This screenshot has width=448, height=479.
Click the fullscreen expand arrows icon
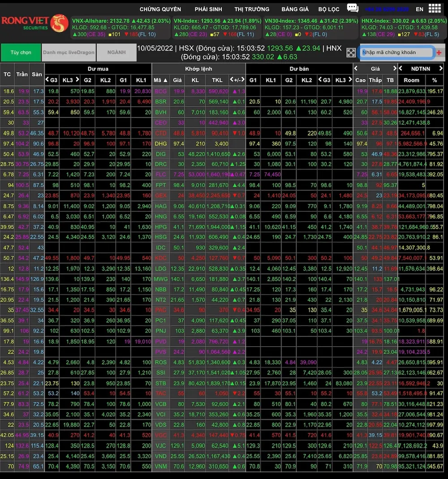(x=351, y=53)
